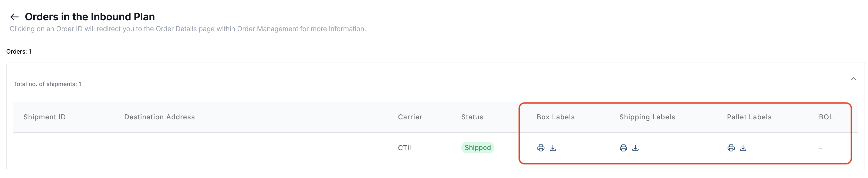Screen dimensions: 868x178
Task: Select the CTII carrier cell
Action: pyautogui.click(x=404, y=148)
